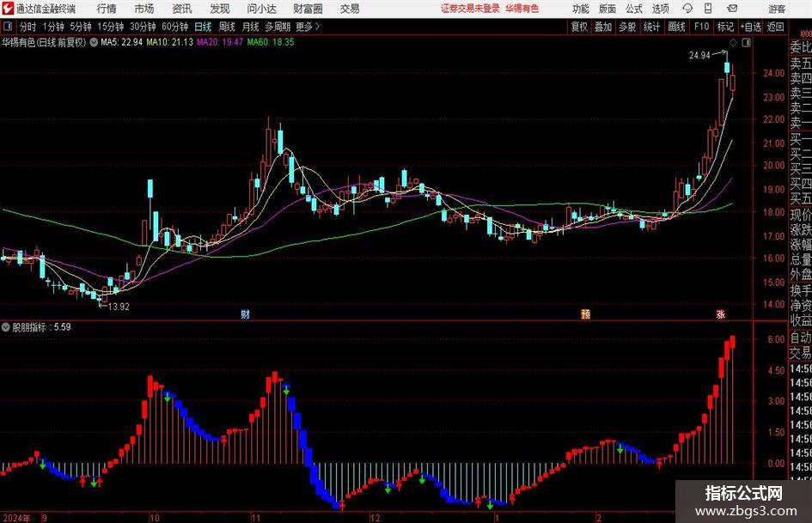Image resolution: width=812 pixels, height=523 pixels.
Task: Click the 统计 statistics toolbar button
Action: coord(651,27)
